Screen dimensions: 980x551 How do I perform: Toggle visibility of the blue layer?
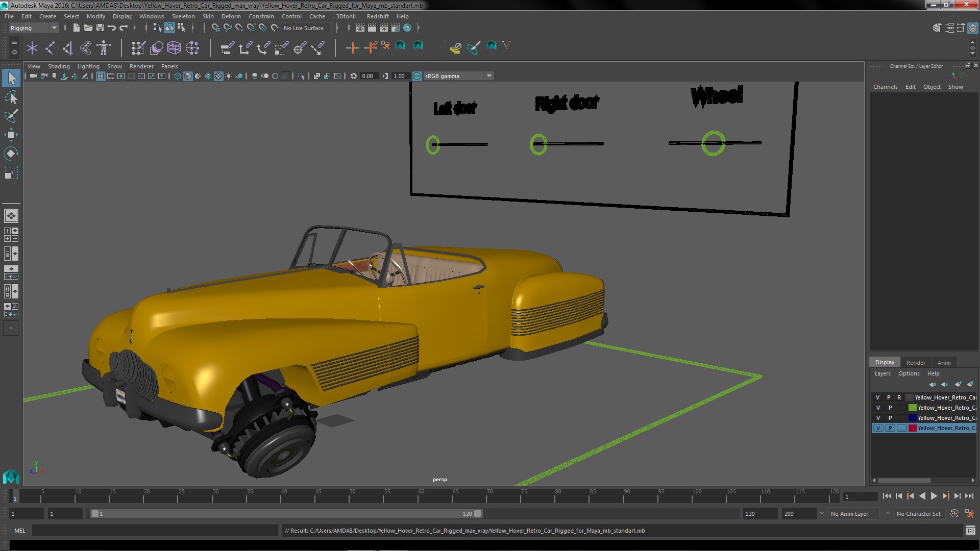[878, 418]
